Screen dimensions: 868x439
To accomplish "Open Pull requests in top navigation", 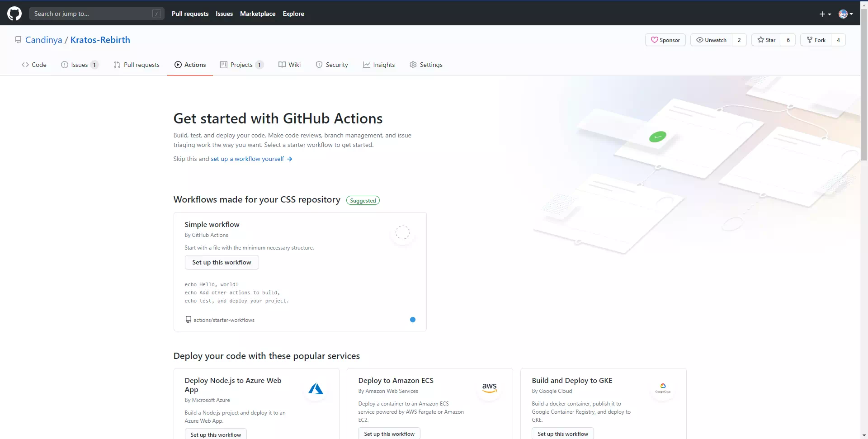I will [x=190, y=14].
